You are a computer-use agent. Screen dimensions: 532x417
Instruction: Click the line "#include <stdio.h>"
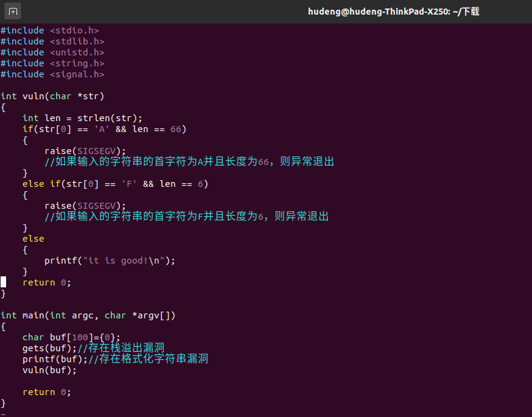pyautogui.click(x=49, y=30)
